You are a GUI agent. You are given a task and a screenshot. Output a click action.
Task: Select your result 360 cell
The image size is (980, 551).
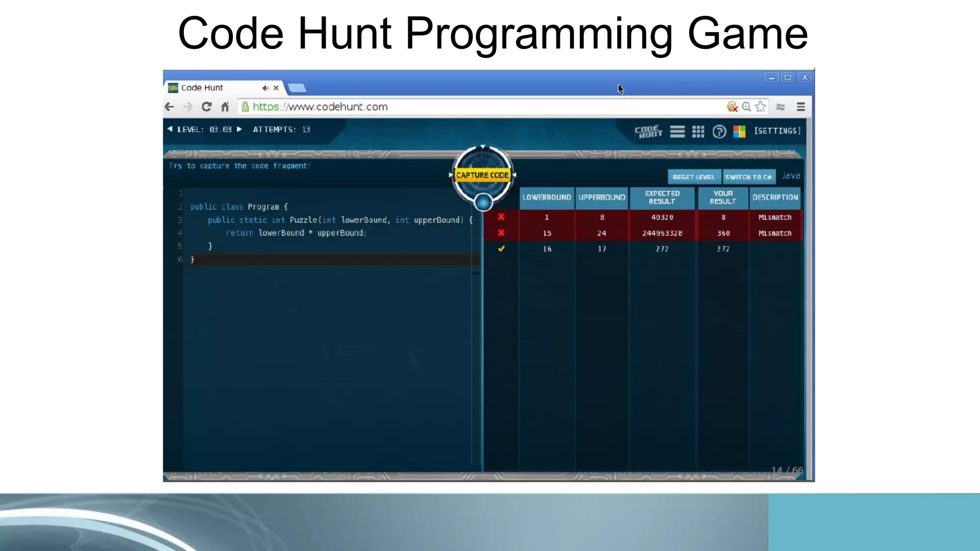tap(723, 233)
